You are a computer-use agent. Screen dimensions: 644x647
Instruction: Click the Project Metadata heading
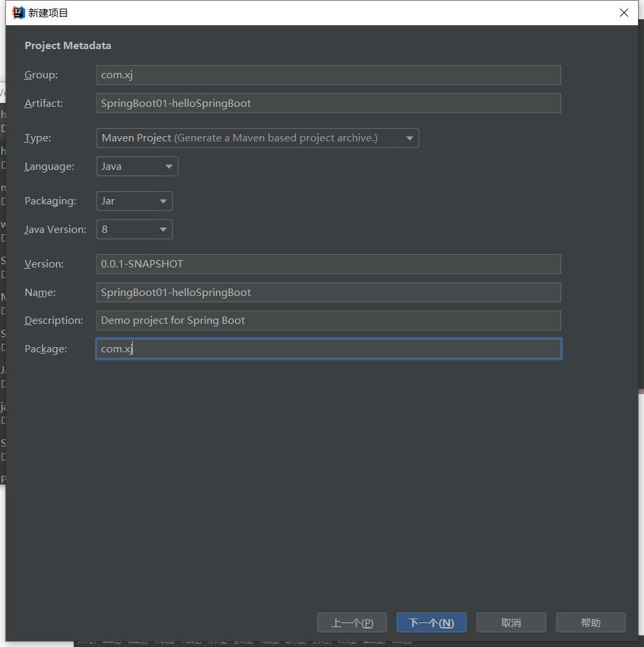click(x=68, y=46)
